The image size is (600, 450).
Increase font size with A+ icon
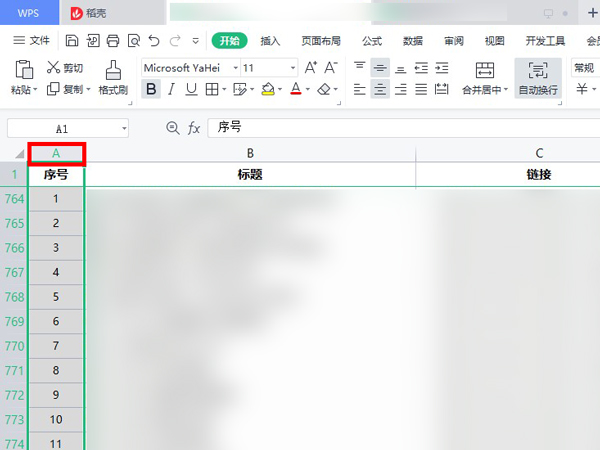pyautogui.click(x=310, y=67)
